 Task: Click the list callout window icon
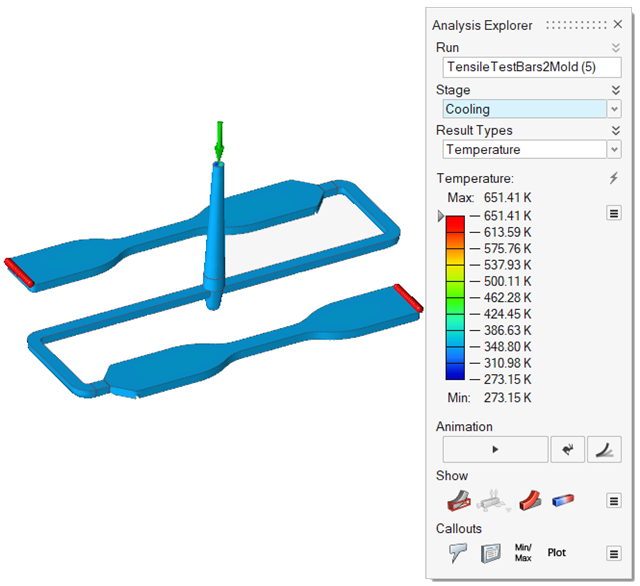point(490,552)
